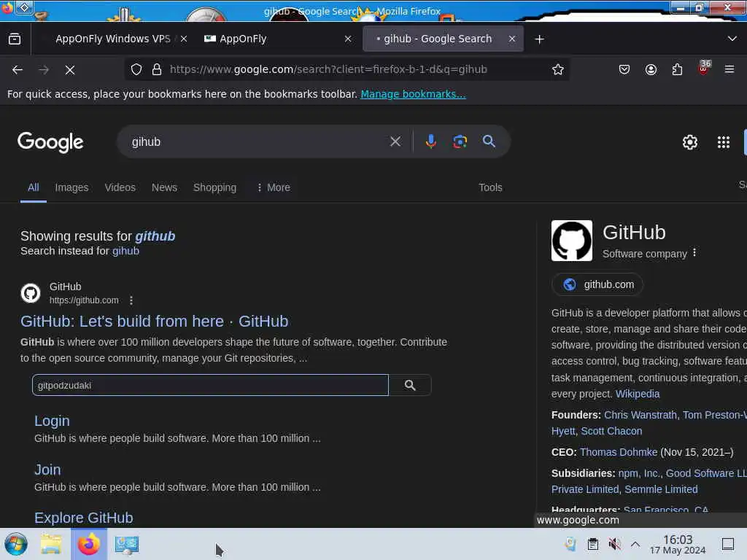Start voice search with microphone

pyautogui.click(x=430, y=141)
